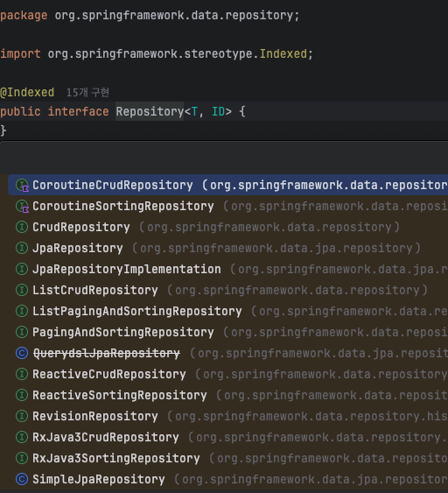Click the interface icon beside ListPagingAndSortingRepository
448x493 pixels.
pyautogui.click(x=22, y=311)
